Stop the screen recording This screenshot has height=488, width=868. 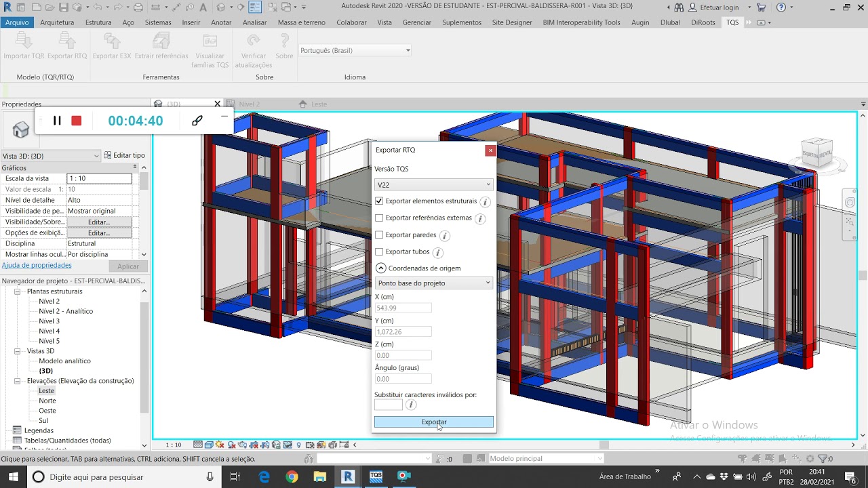77,121
